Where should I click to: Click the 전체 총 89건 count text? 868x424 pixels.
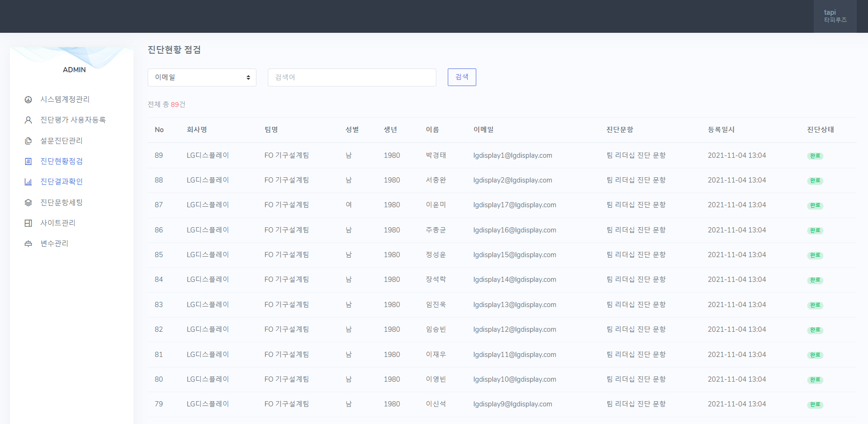pos(167,105)
